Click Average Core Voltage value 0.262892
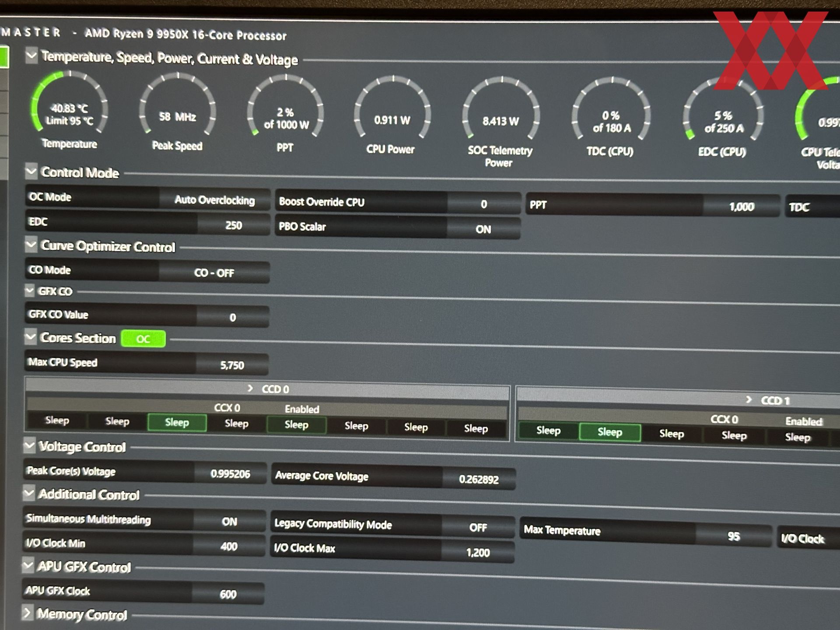The image size is (840, 630). click(x=479, y=479)
